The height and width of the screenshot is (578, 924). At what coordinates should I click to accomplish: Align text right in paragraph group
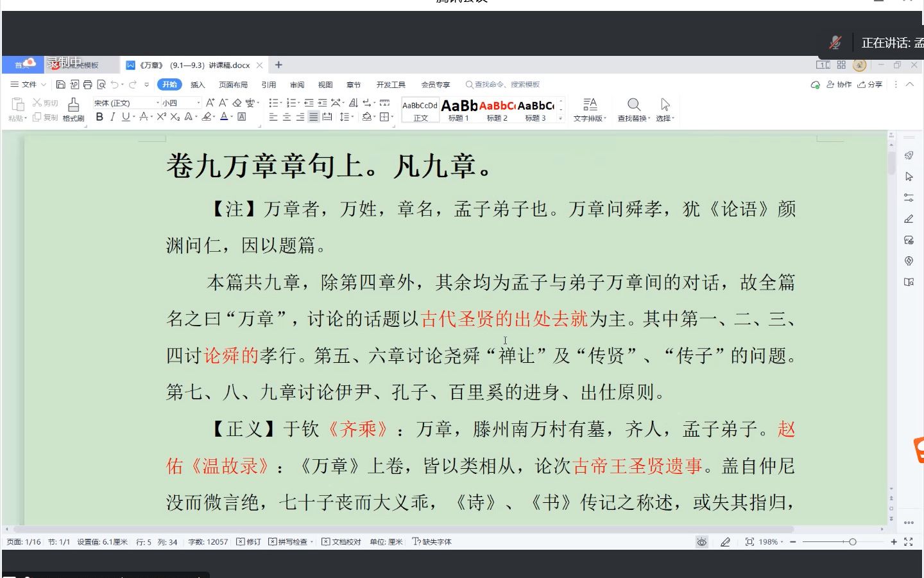click(300, 117)
